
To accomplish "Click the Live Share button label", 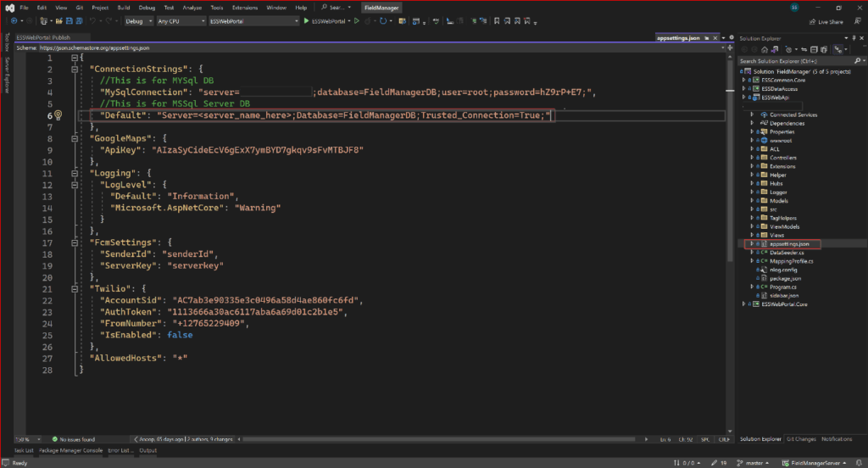I will (831, 22).
